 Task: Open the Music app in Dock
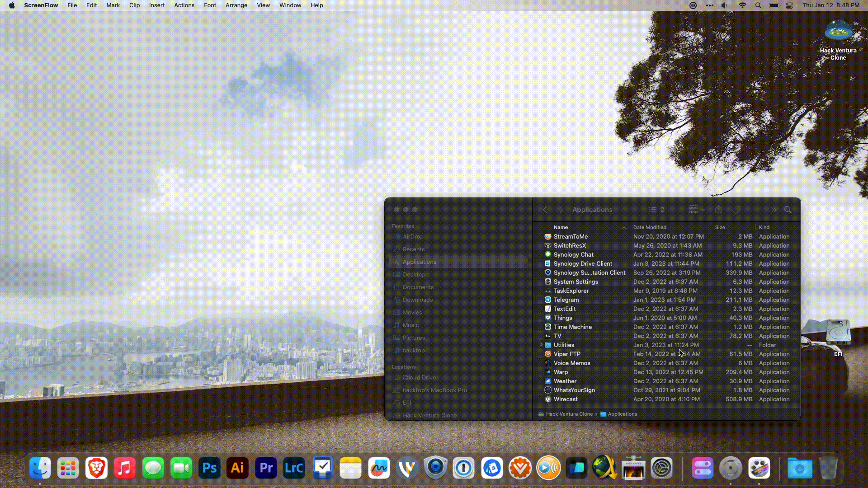125,468
